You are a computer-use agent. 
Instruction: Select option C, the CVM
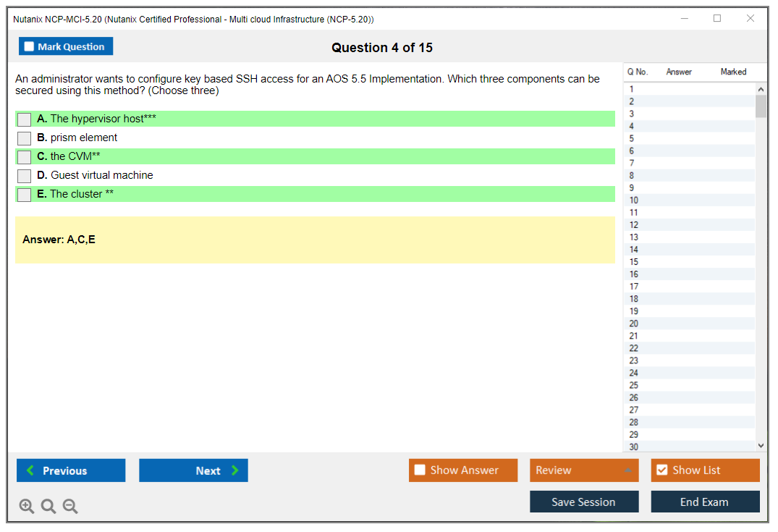tap(25, 157)
